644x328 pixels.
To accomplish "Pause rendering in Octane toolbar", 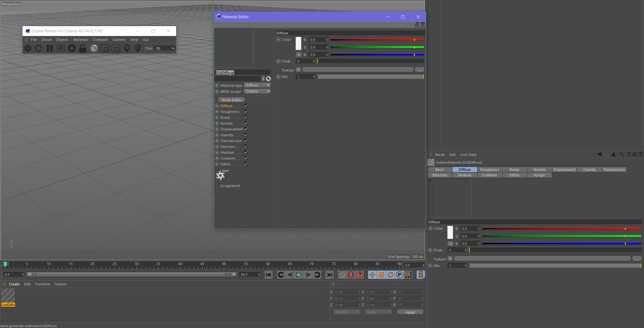I will click(x=49, y=48).
